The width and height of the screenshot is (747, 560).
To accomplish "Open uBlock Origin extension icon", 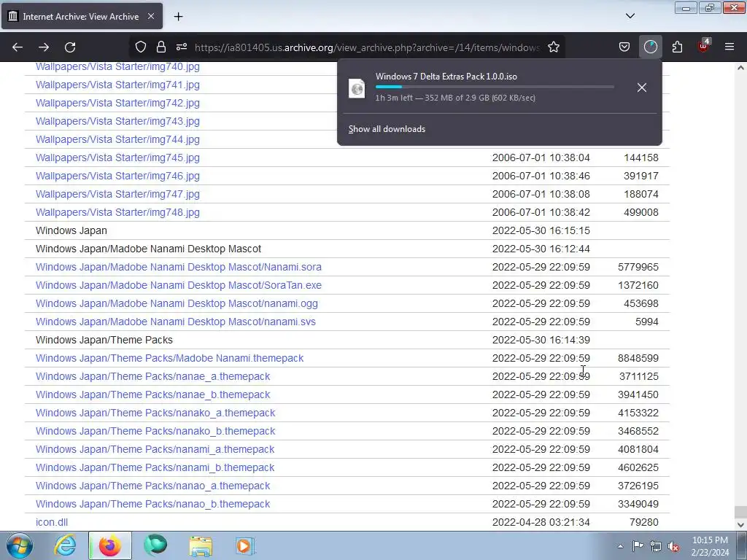I will (x=703, y=46).
